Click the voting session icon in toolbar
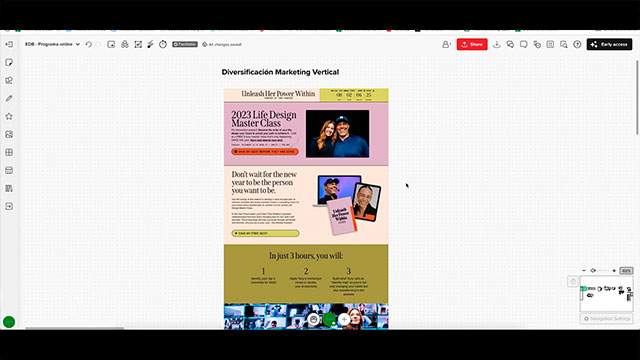Viewport: 640px width, 360px height. point(138,44)
